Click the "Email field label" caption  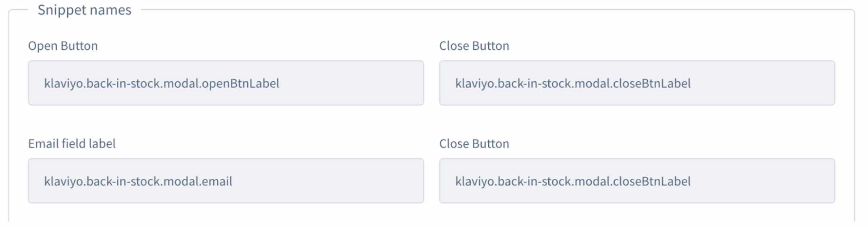tap(72, 144)
